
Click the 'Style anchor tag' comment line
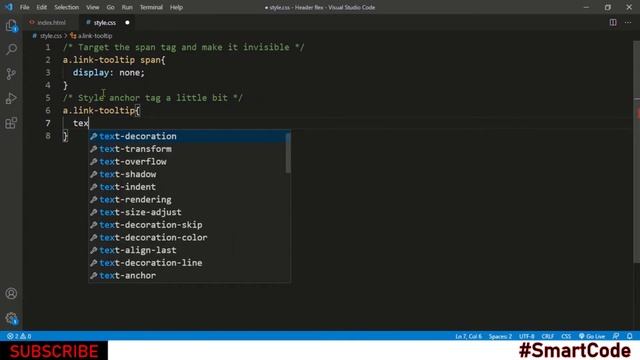click(x=153, y=98)
